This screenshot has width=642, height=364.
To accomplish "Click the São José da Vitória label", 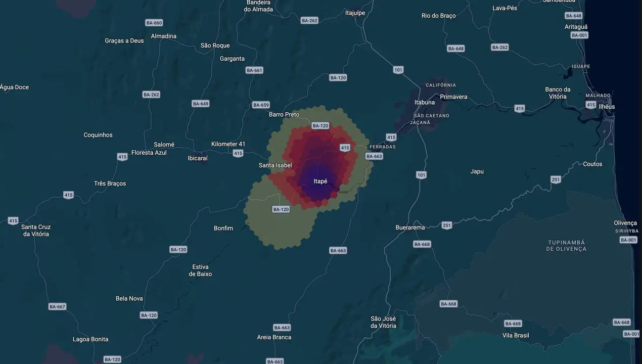I will point(384,322).
